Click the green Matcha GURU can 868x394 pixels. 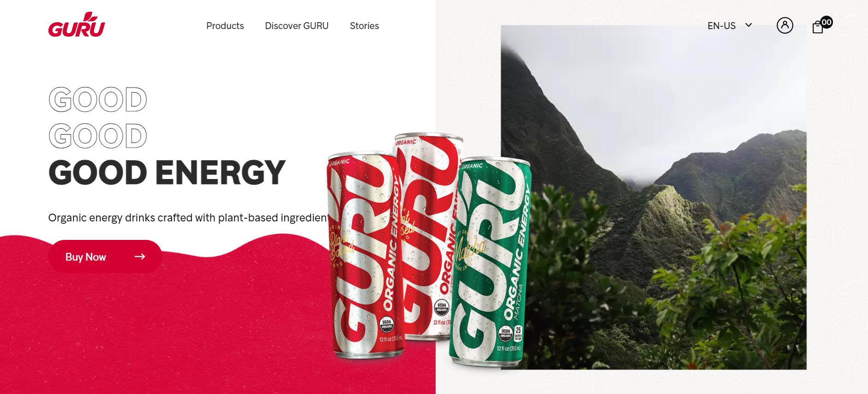[491, 262]
